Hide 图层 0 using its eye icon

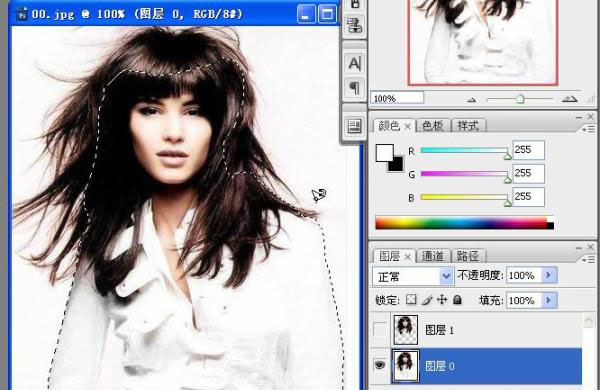coord(380,365)
